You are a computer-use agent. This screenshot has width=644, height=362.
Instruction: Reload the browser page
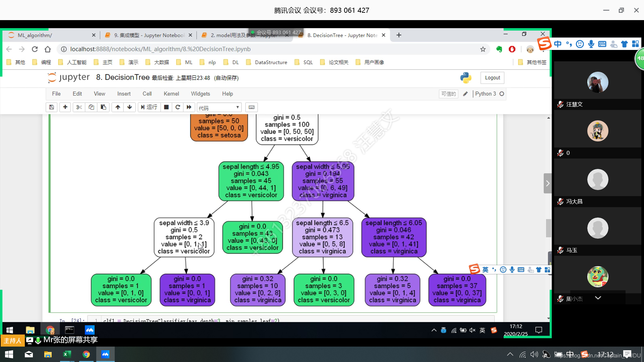35,49
